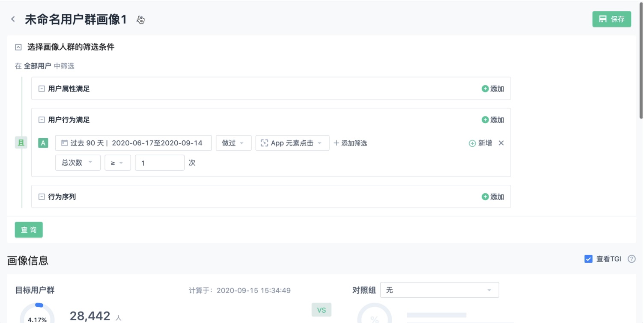Click the 查询 button to run query
Screen dimensions: 644x323
tap(28, 230)
